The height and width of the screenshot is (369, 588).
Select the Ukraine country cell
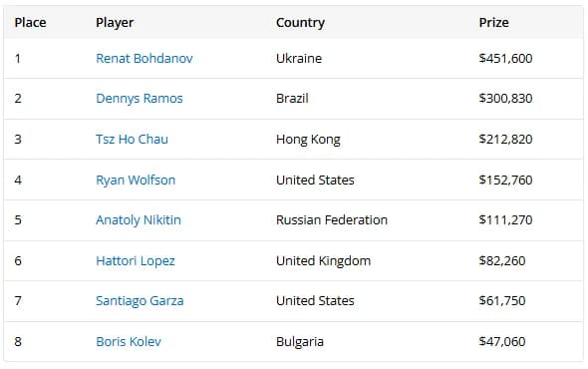299,59
